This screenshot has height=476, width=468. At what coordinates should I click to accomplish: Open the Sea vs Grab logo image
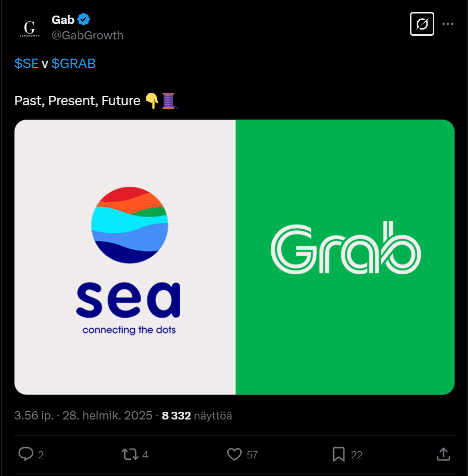point(235,257)
